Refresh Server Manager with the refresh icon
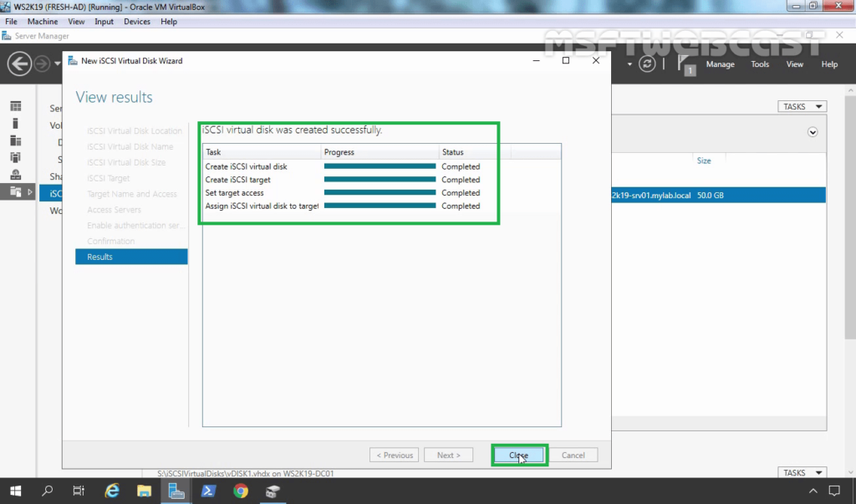Viewport: 856px width, 504px height. pos(647,64)
